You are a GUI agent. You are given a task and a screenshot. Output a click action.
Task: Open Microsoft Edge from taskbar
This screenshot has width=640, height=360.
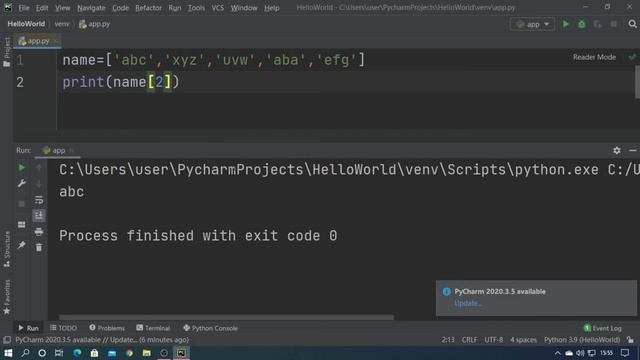pos(77,353)
